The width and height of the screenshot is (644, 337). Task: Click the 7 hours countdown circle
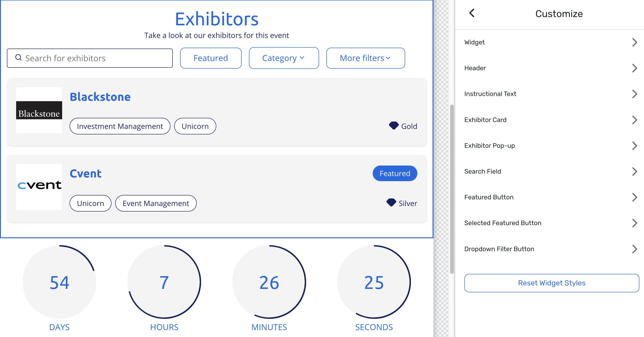tap(164, 282)
